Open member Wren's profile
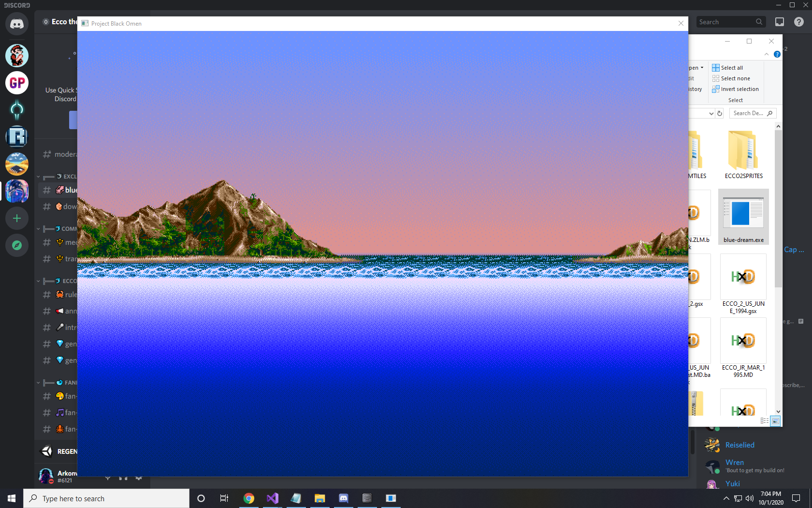 point(744,466)
